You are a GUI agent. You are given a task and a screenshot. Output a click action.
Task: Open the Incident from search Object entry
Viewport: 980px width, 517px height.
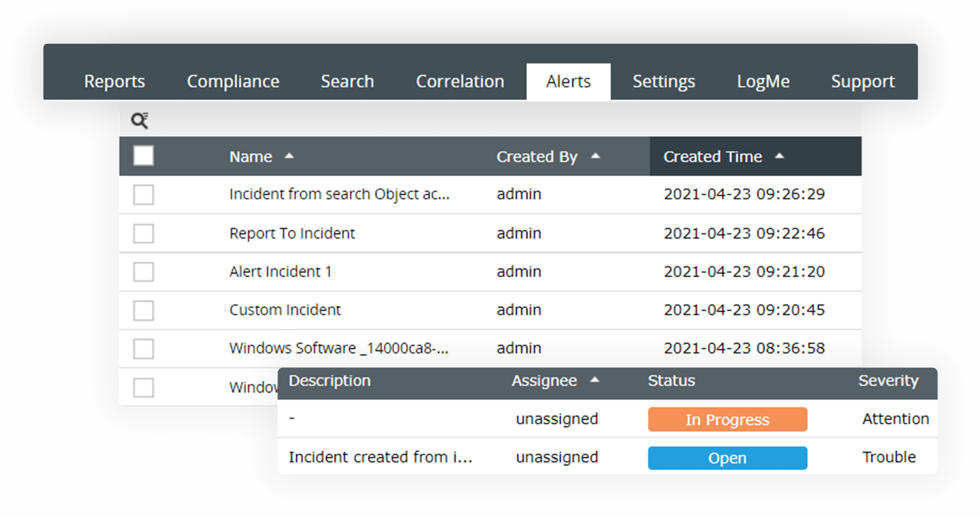tap(339, 194)
